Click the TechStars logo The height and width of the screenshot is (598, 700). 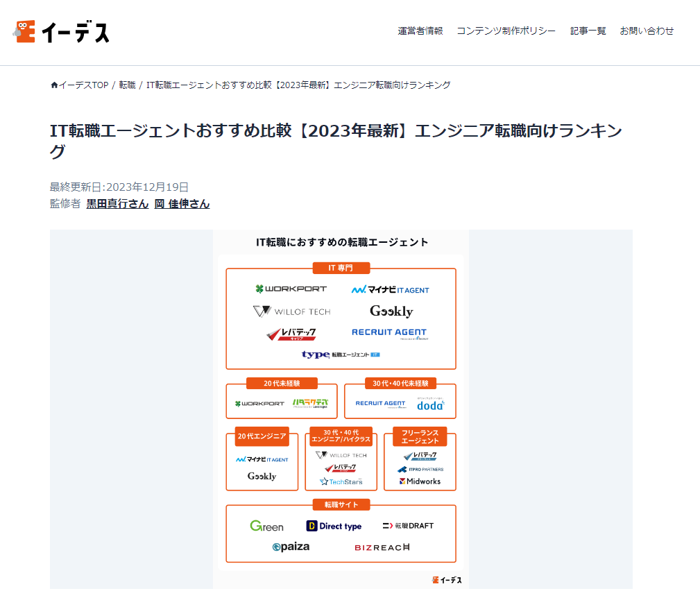coord(341,481)
